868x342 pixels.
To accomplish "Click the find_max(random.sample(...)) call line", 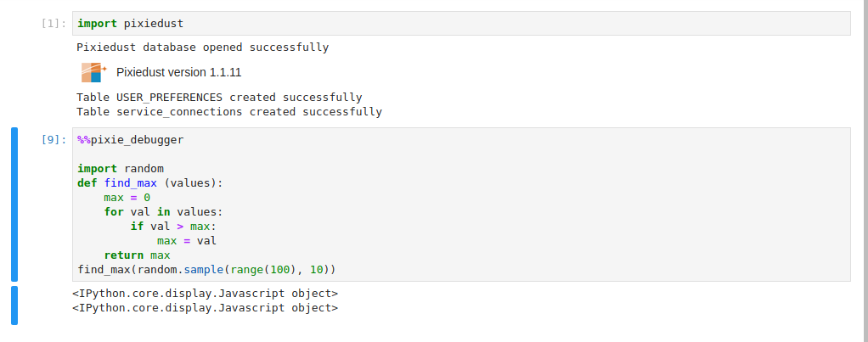I will point(206,269).
